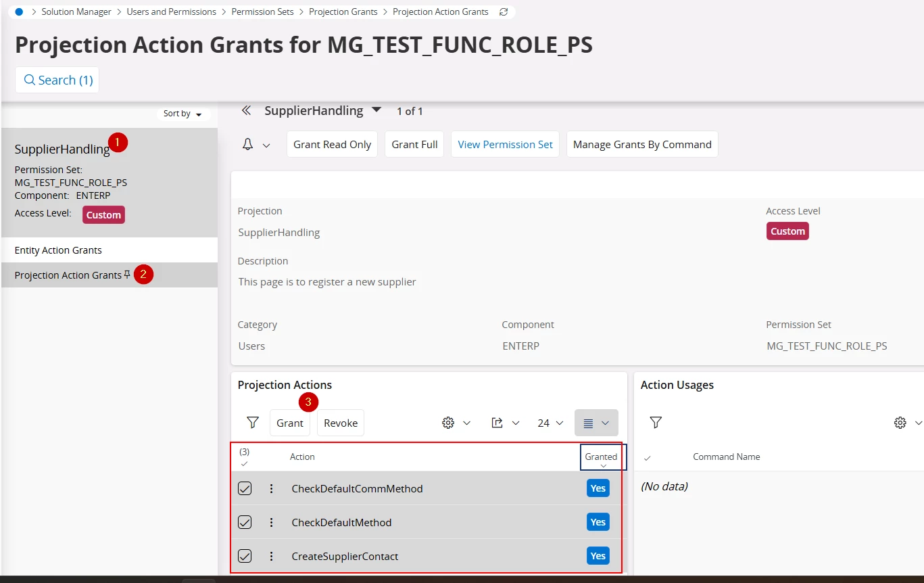Click the Projection field value SupplierHandling

(x=279, y=233)
